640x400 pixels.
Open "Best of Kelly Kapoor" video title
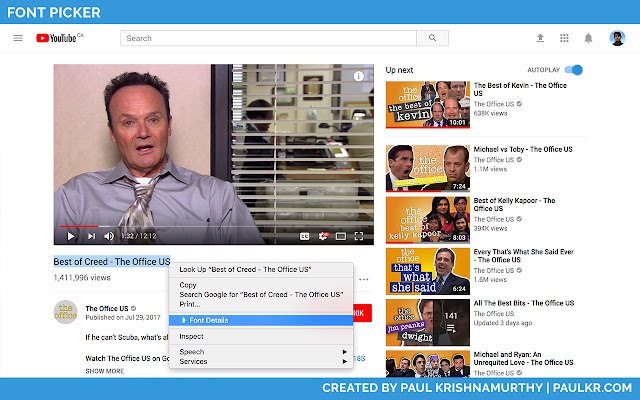pos(514,204)
